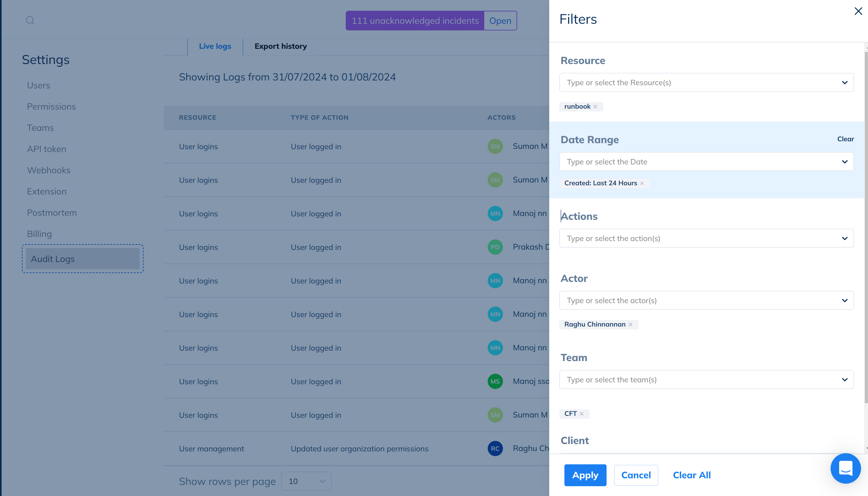Viewport: 868px width, 496px height.
Task: Click the MS avatar of Manoj sso
Action: [x=495, y=382]
